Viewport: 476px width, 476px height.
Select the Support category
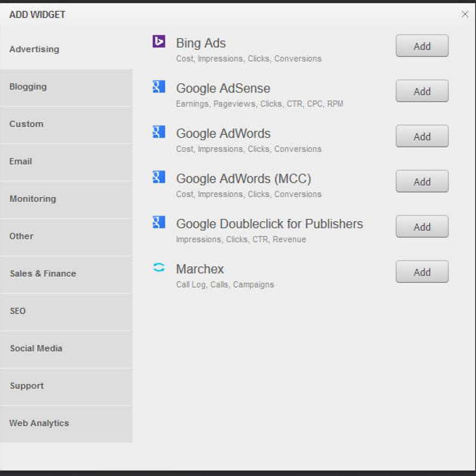pos(66,386)
